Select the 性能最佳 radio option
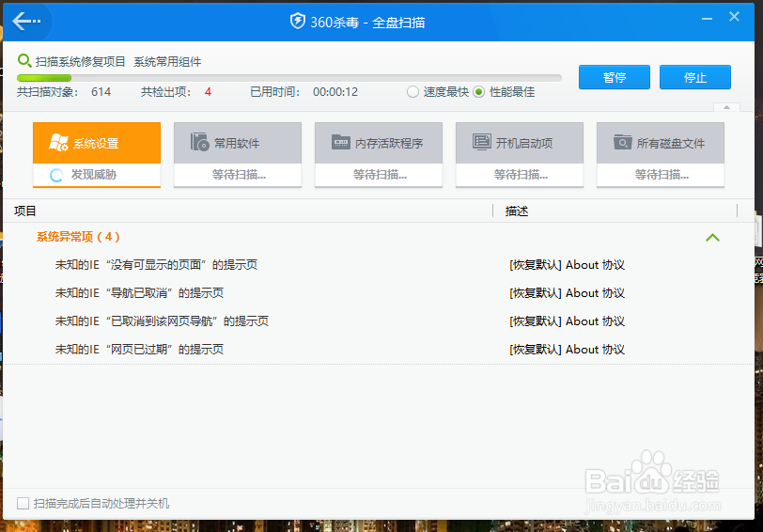Image resolution: width=763 pixels, height=532 pixels. click(479, 91)
